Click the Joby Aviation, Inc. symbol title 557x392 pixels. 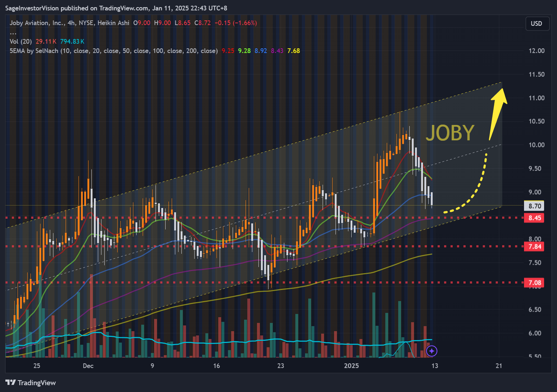(37, 23)
